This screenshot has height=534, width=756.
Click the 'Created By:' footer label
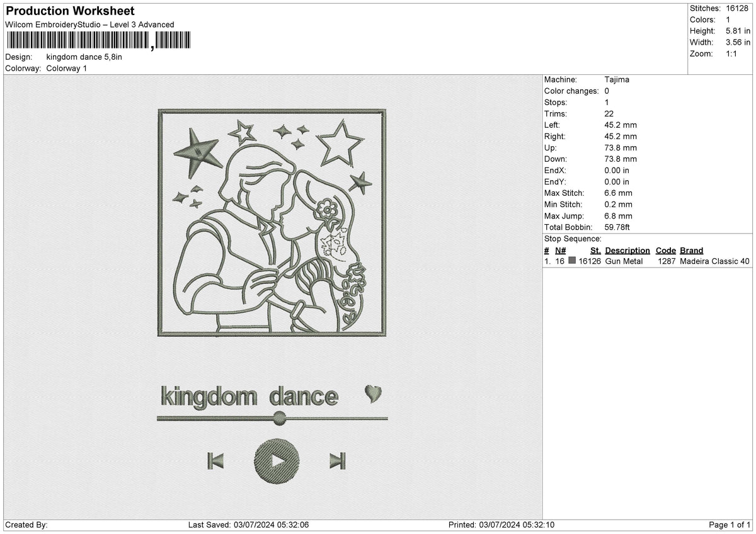26,525
